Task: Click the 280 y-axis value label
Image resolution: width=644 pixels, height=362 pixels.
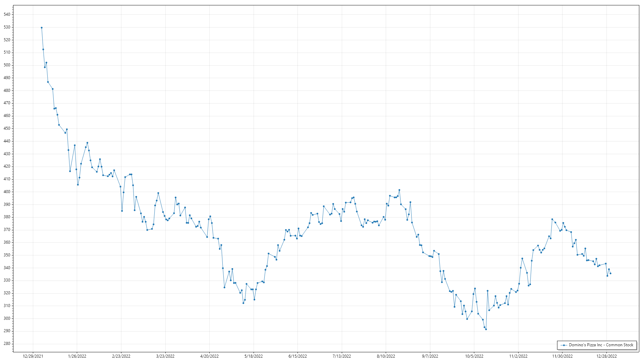Action: pos(7,344)
